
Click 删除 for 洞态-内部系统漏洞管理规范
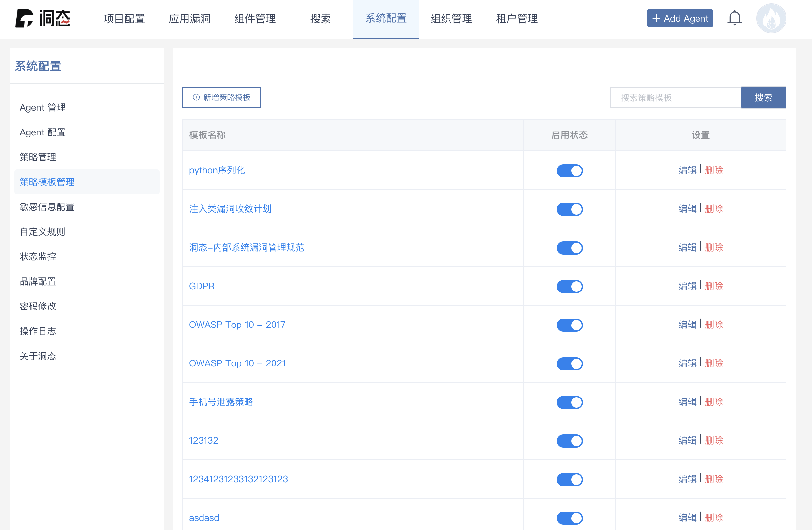tap(714, 247)
